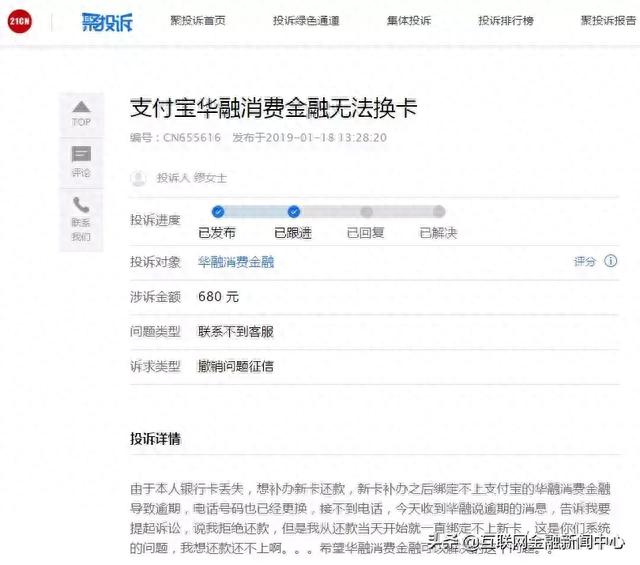Click the 问题类型 row label
Image resolution: width=640 pixels, height=565 pixels.
[156, 331]
